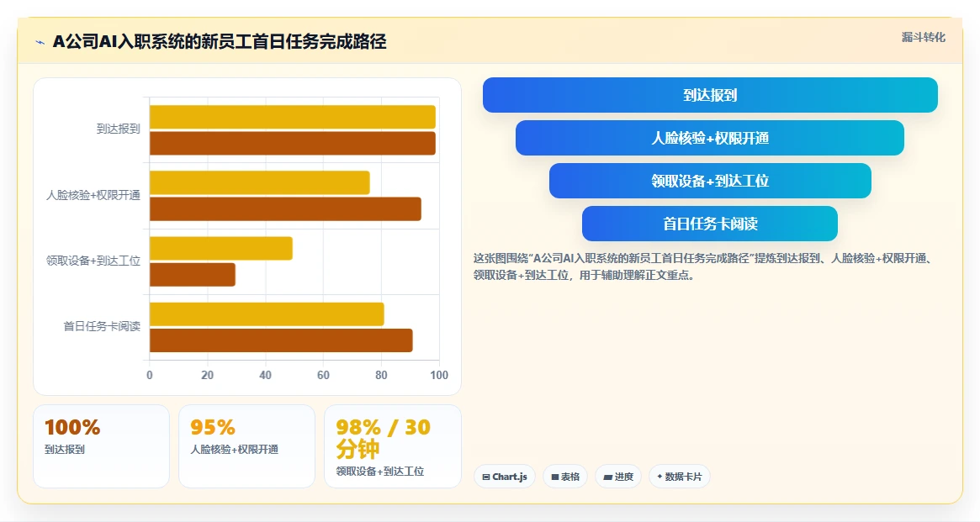Click the x-axis tick label 80
This screenshot has height=522, width=980.
click(x=381, y=375)
